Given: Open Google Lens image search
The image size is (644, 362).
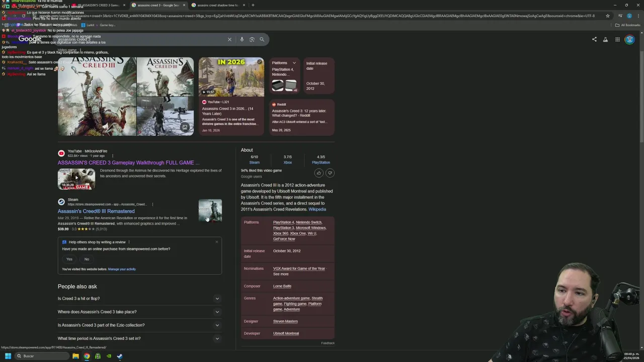Looking at the screenshot, I should point(252,39).
